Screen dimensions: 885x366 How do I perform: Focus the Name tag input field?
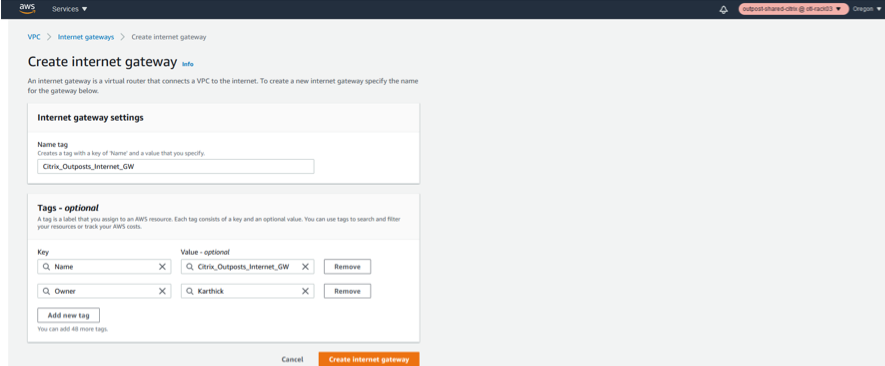tap(176, 167)
